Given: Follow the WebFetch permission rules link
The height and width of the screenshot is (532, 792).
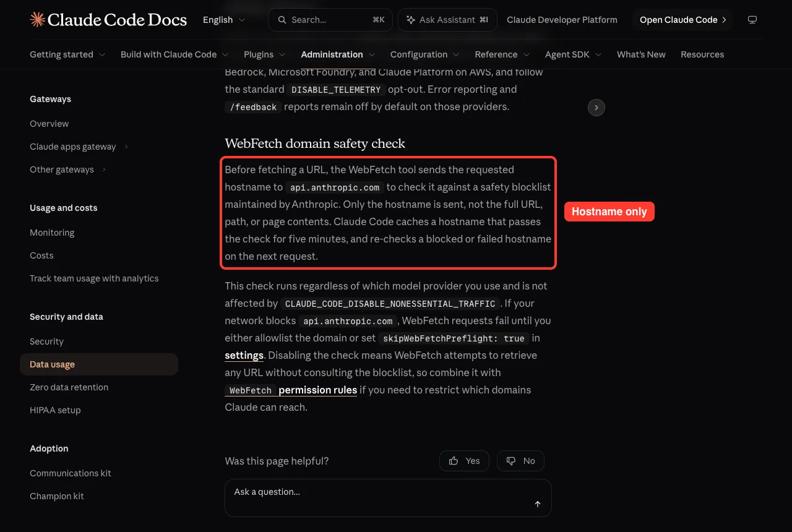Looking at the screenshot, I should pyautogui.click(x=291, y=390).
